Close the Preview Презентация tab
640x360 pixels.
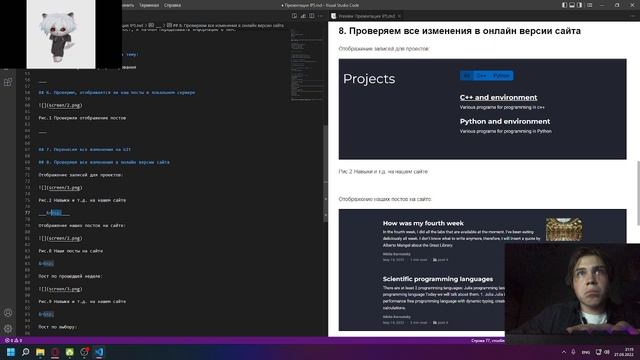tap(399, 16)
